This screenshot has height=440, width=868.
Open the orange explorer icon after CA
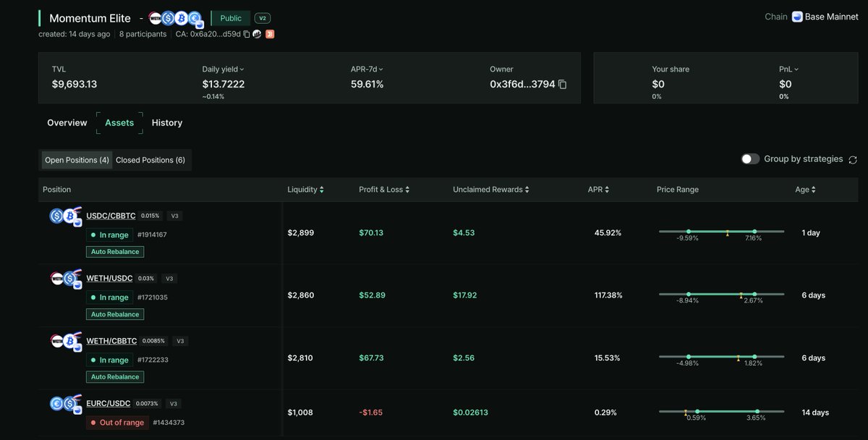click(270, 34)
